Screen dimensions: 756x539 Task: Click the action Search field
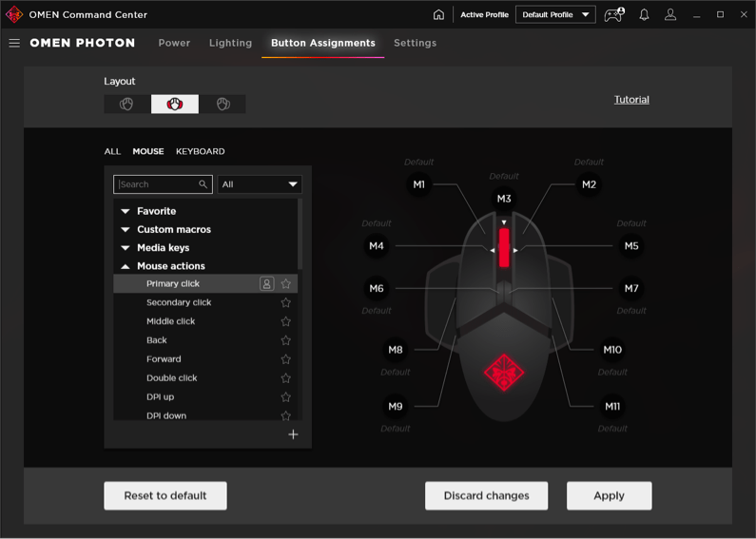[x=157, y=184]
